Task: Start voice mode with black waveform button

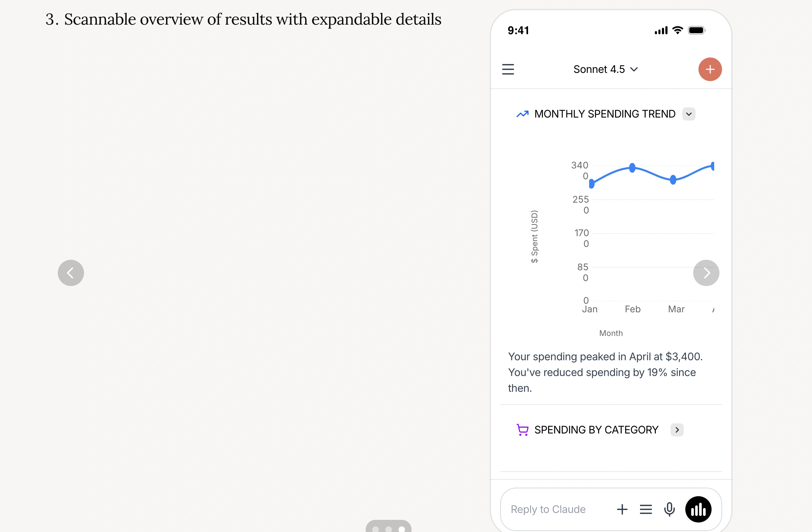Action: (x=698, y=509)
